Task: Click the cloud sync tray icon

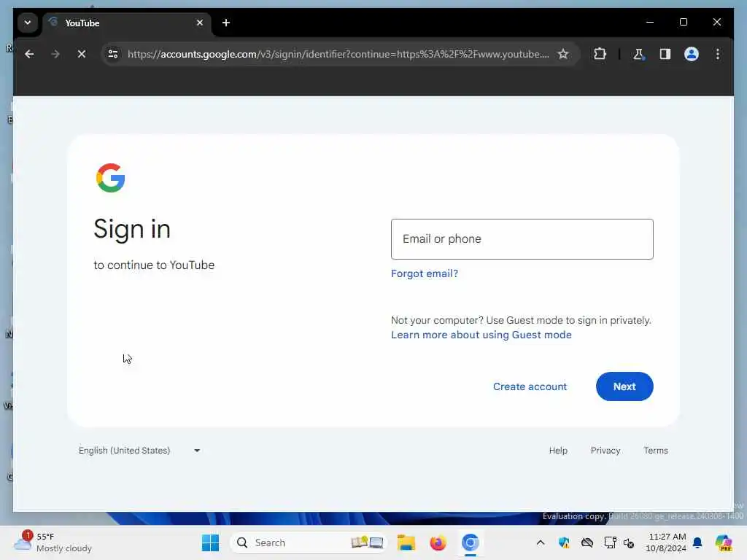Action: tap(587, 542)
